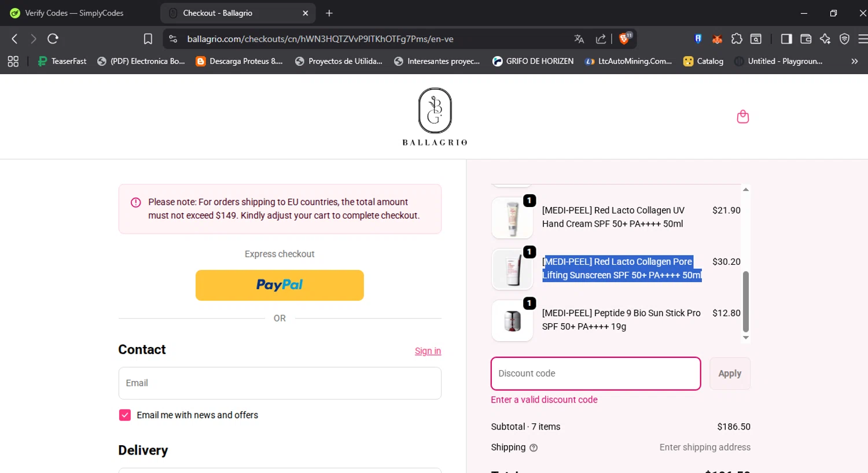Image resolution: width=868 pixels, height=473 pixels.
Task: Open the MetaMask fox extension
Action: (x=717, y=39)
